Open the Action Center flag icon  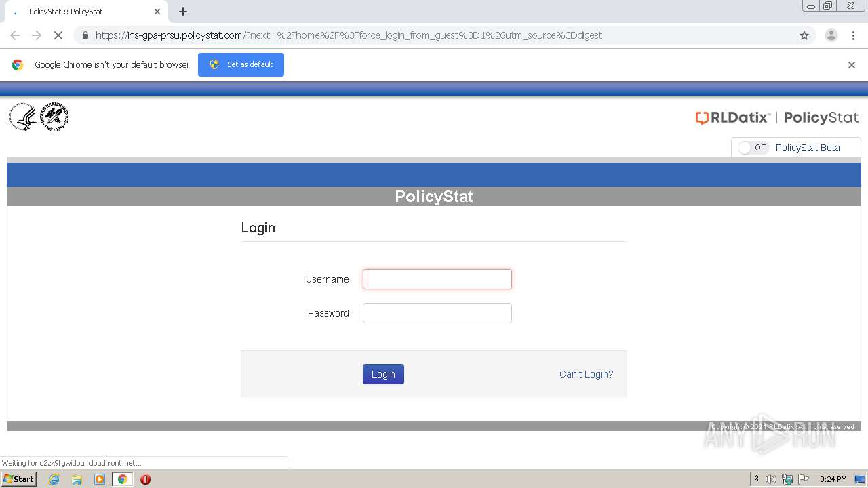pyautogui.click(x=804, y=479)
